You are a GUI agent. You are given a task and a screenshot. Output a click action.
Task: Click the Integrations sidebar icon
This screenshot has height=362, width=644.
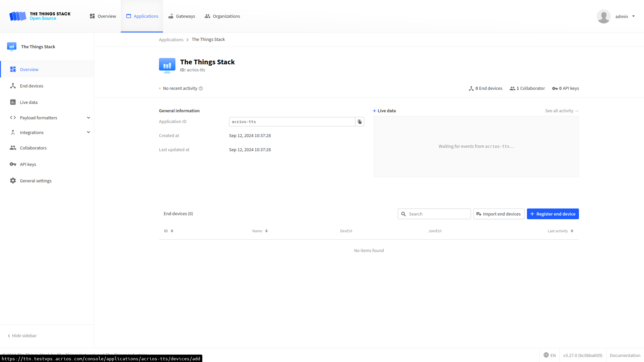[12, 132]
